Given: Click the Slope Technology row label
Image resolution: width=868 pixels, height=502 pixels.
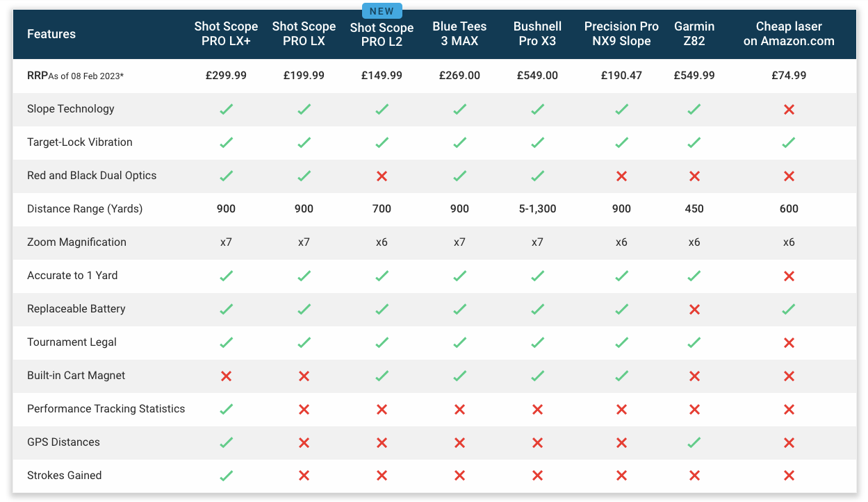Looking at the screenshot, I should pos(71,109).
